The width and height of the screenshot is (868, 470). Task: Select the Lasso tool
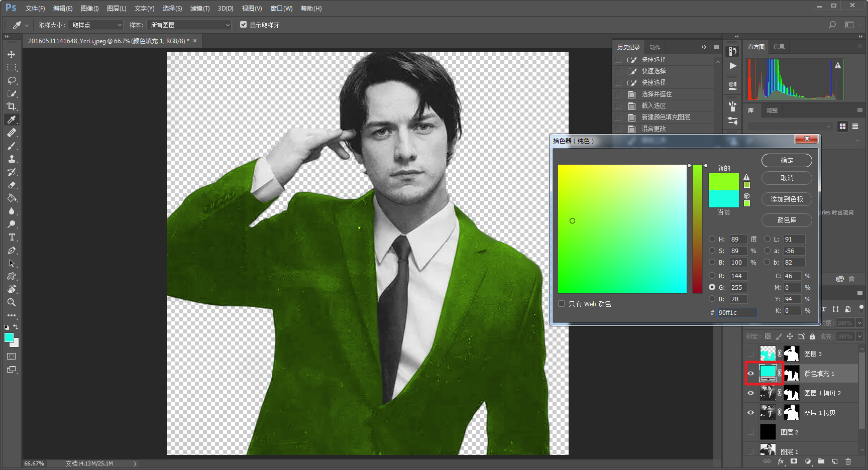point(11,80)
